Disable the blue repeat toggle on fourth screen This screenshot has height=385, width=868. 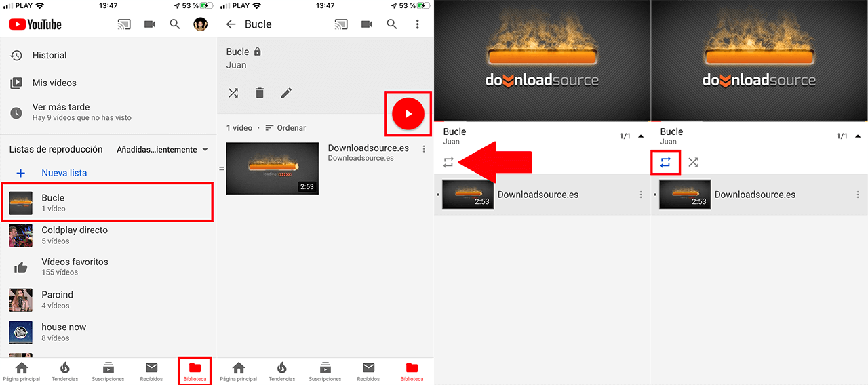click(665, 163)
